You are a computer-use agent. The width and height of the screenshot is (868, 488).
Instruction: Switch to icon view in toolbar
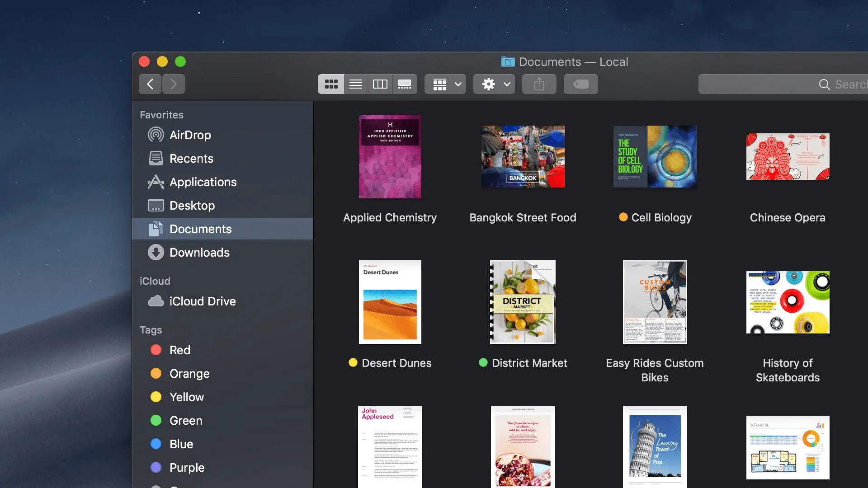click(331, 84)
